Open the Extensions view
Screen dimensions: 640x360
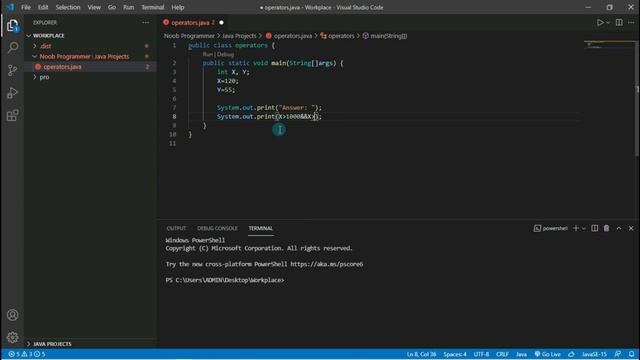point(13,115)
